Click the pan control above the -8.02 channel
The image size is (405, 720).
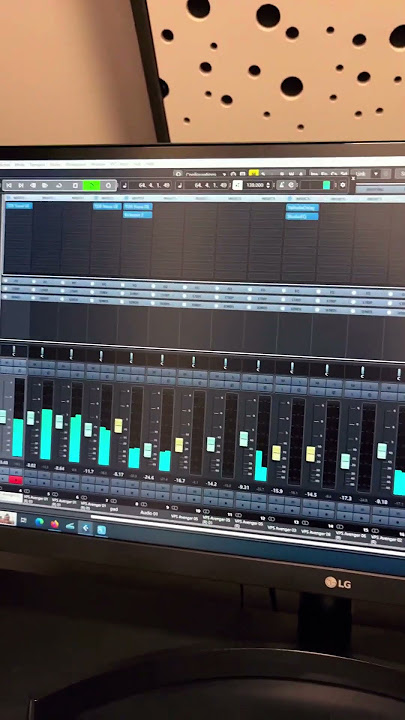click(x=42, y=353)
